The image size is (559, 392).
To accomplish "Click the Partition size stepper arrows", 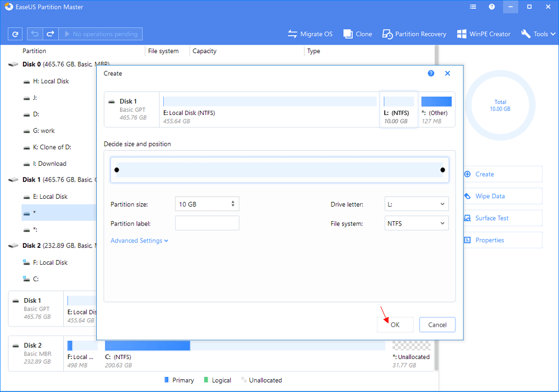I will [x=233, y=204].
